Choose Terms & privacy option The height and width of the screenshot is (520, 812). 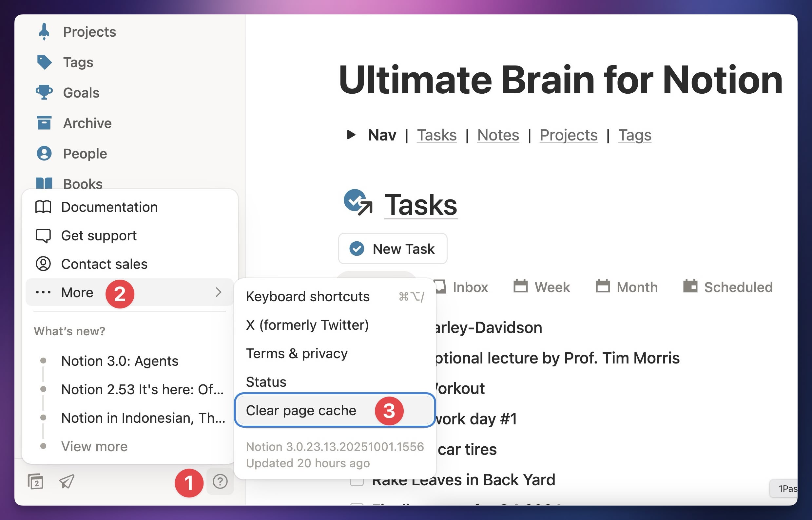[296, 354]
